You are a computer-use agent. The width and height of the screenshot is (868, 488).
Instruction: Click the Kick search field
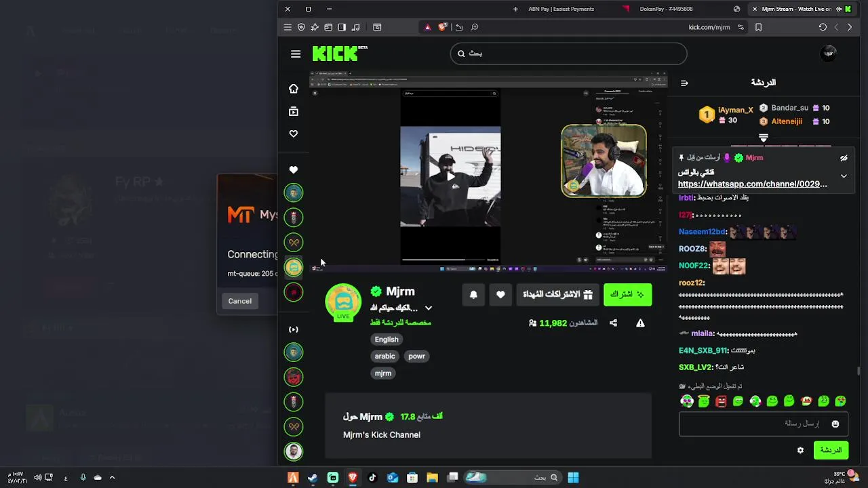[x=568, y=54]
